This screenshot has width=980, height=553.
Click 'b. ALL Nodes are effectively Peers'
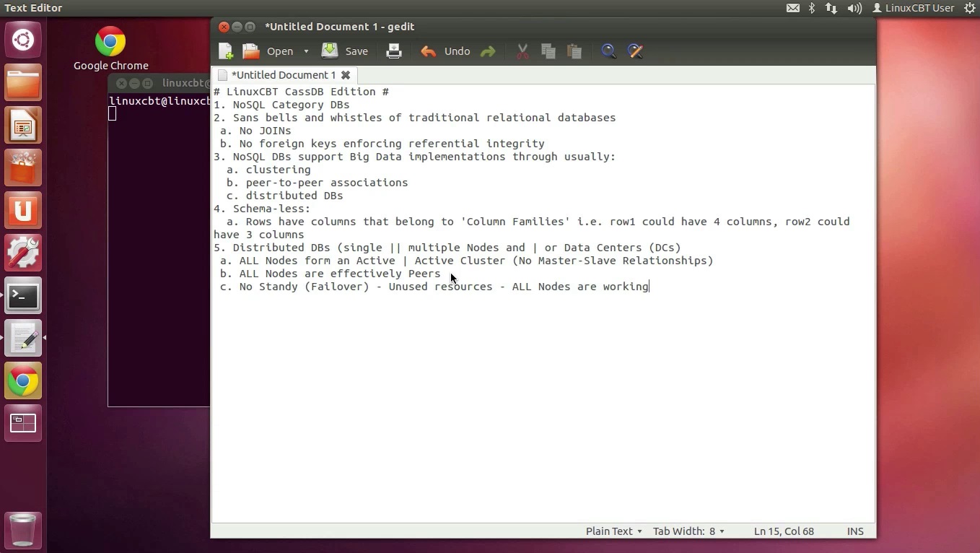pos(330,274)
